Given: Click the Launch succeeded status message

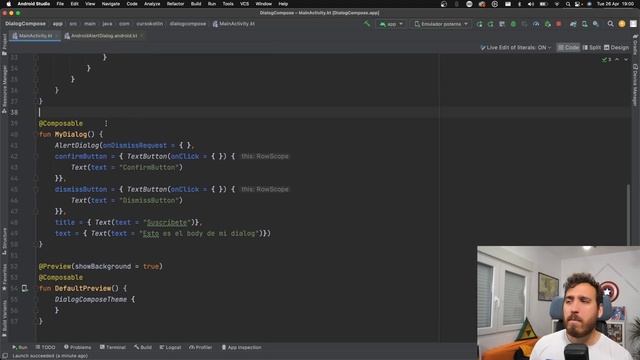Looking at the screenshot, I should 50,356.
